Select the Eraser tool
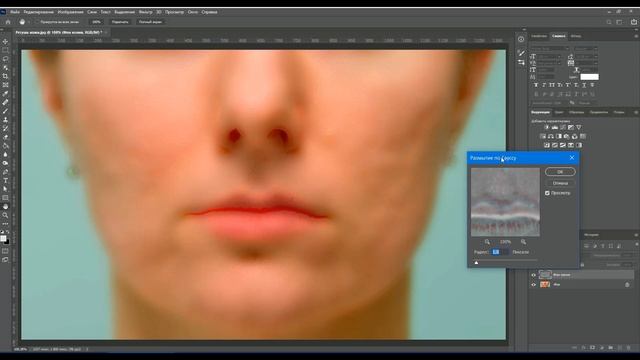Viewport: 640px width, 360px height. coord(5,137)
